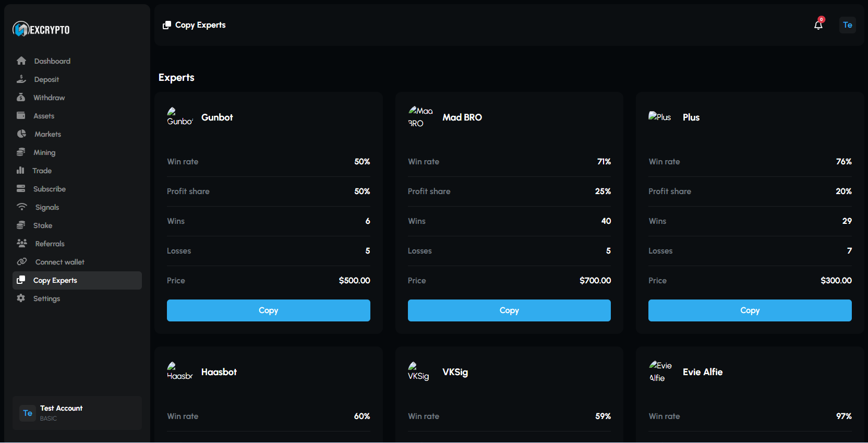Click the Gunbot expert name
Screen dimensions: 868x443
pyautogui.click(x=217, y=117)
